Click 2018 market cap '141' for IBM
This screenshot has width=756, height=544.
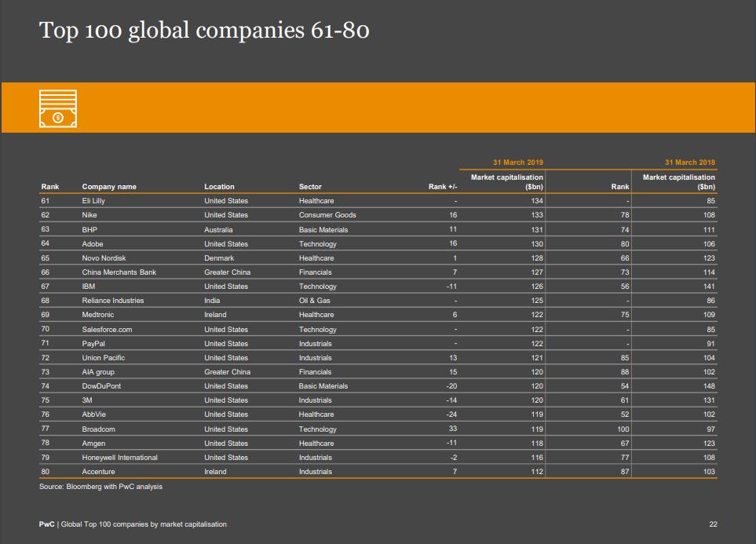point(709,287)
